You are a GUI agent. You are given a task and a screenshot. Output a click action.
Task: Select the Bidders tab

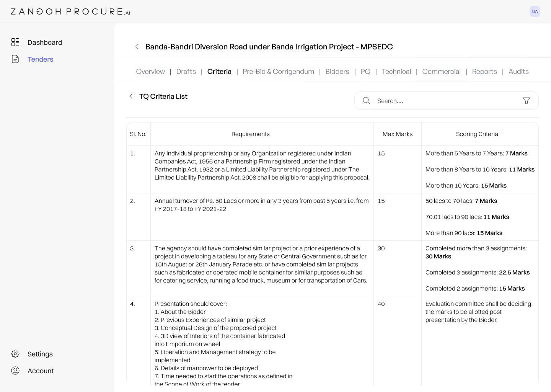(337, 72)
